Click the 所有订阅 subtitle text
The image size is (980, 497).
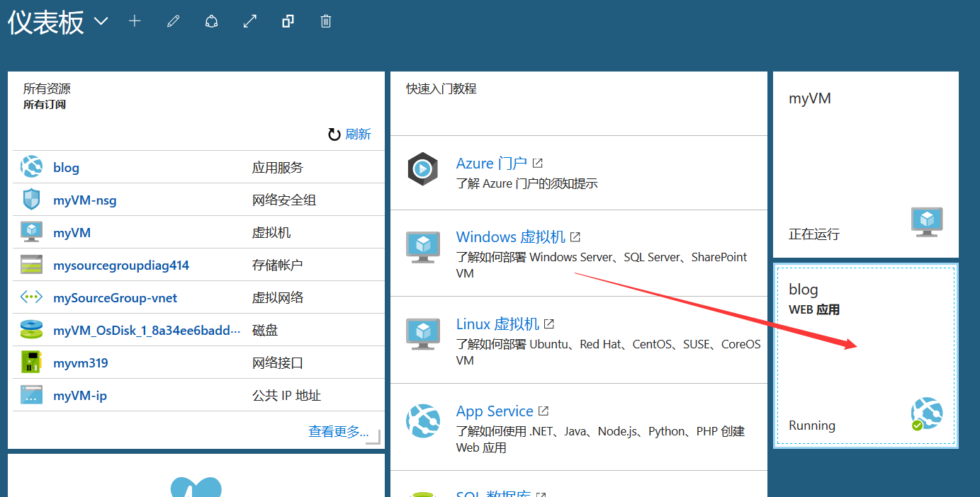(x=45, y=104)
